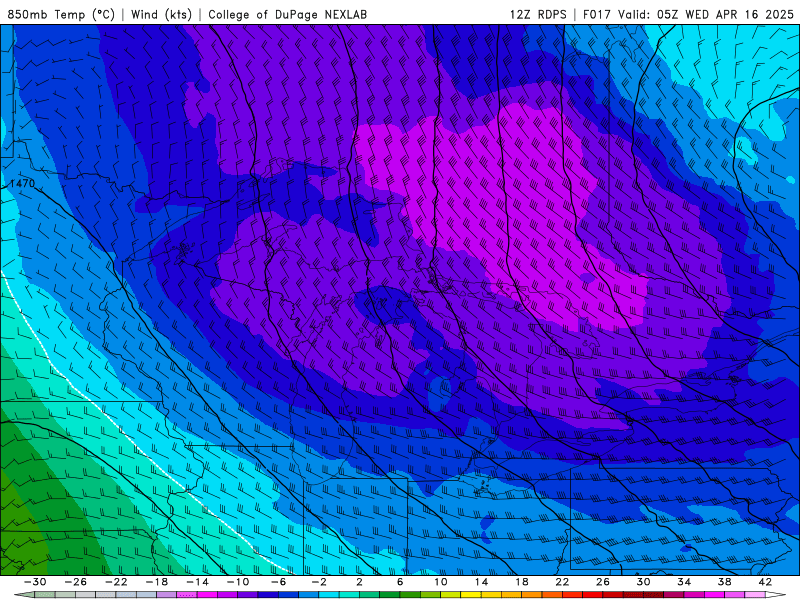Click the 38 value on the temperature scale
The height and width of the screenshot is (600, 800).
coord(724,582)
